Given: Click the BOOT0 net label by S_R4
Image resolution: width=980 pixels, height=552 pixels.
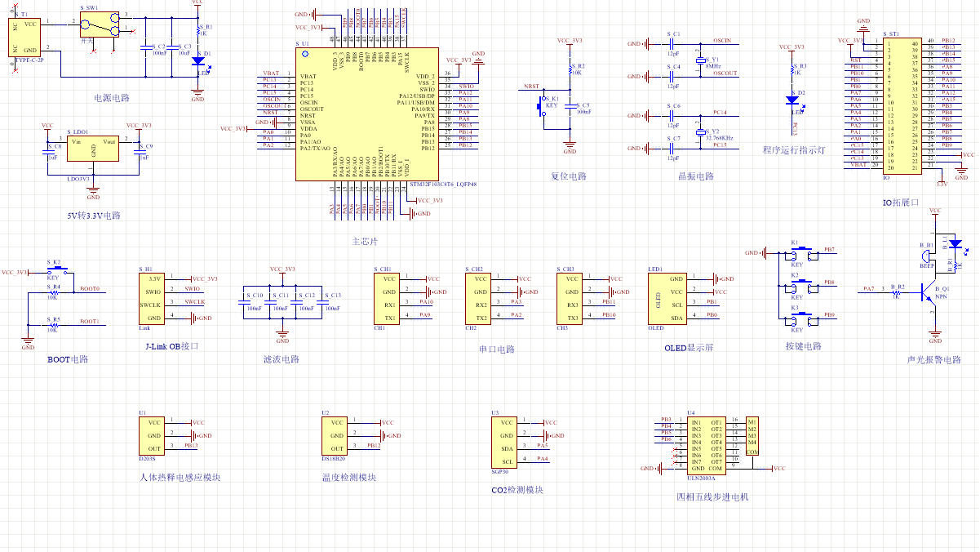Looking at the screenshot, I should (x=90, y=288).
